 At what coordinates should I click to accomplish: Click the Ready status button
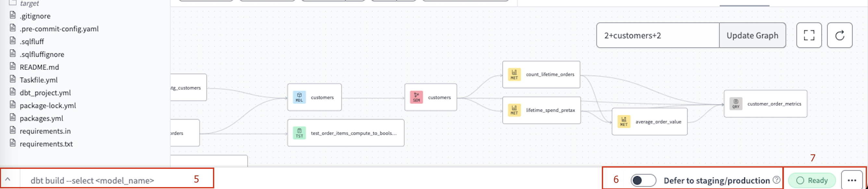point(812,180)
